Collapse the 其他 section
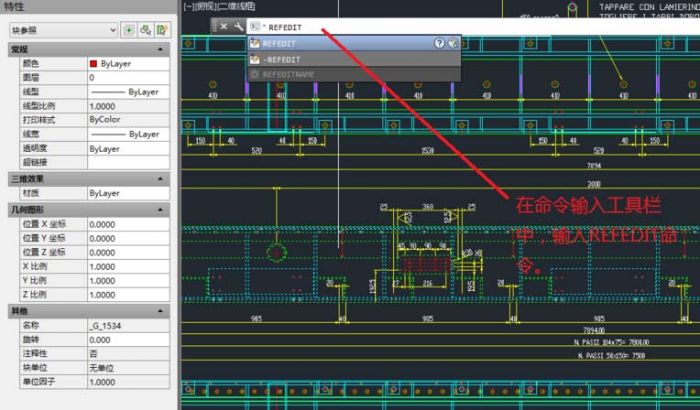This screenshot has width=700, height=410. click(160, 310)
